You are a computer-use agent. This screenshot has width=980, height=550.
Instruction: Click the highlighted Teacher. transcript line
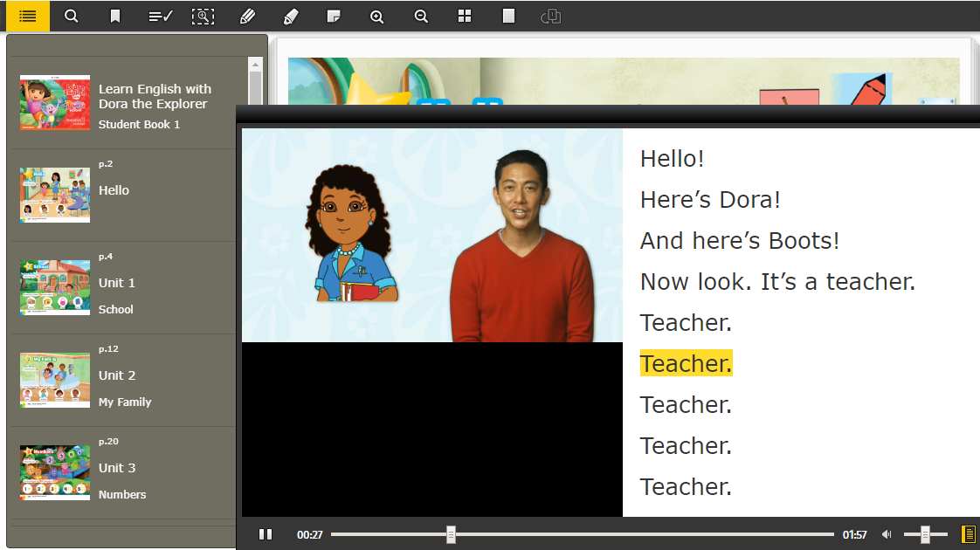(x=686, y=363)
